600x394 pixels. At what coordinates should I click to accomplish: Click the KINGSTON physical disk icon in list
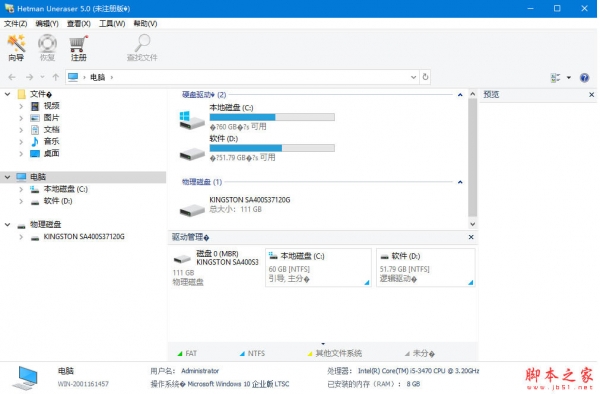[192, 209]
